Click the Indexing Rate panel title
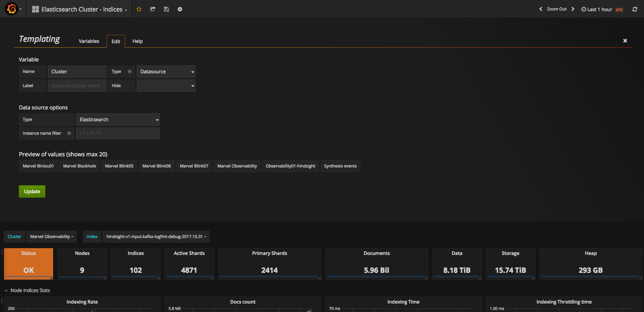644x312 pixels. tap(82, 302)
